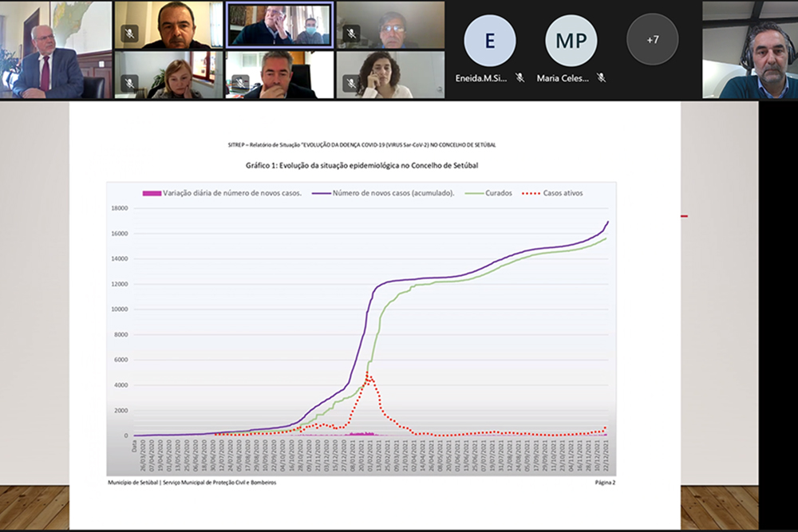
Task: Click the 'Casos ativos' legend entry
Action: (x=564, y=193)
